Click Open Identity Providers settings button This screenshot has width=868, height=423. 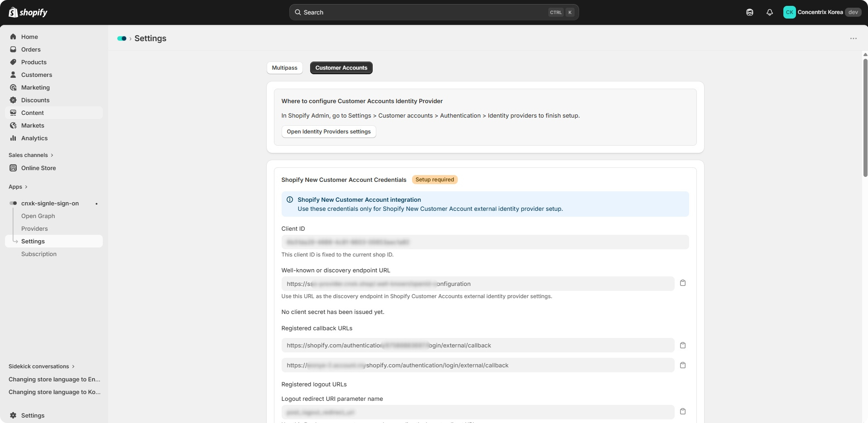click(x=329, y=132)
